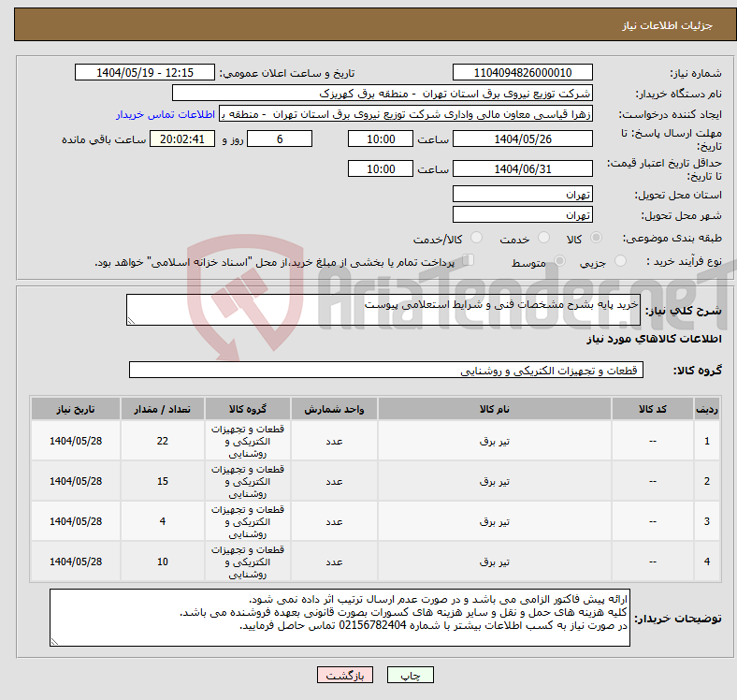Select the کالا/خدمت radio button
The image size is (737, 700).
[x=476, y=238]
